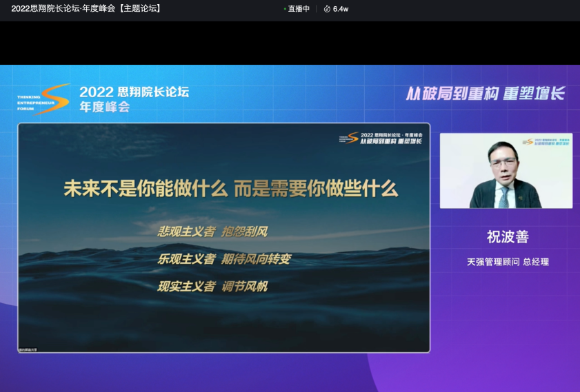
Task: Click the slide line 乐观主义者 期待风向转变
Action: tap(224, 259)
